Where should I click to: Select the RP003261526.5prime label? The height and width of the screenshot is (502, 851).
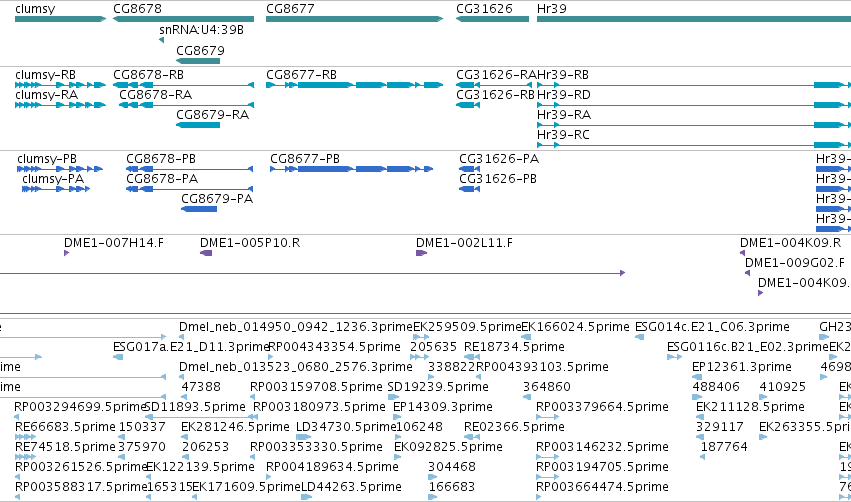pos(80,468)
